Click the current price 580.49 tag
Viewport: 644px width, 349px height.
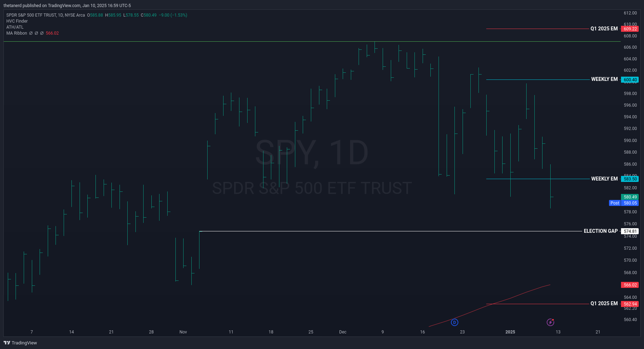[630, 197]
